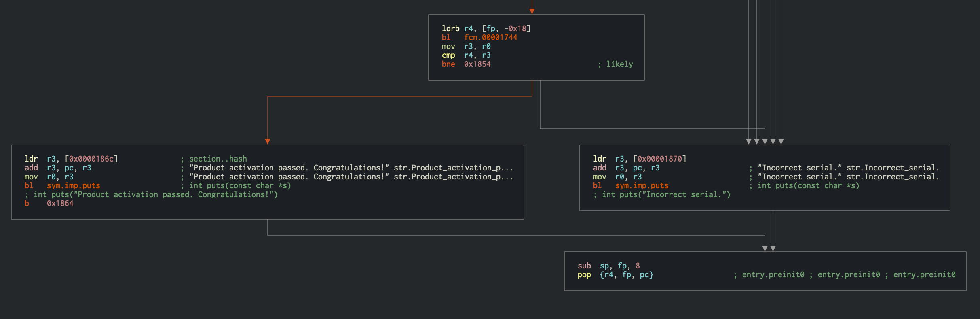Click the mov r0, r3 instruction in Incorrect serial block
Screen dimensions: 980x319
[x=617, y=177]
